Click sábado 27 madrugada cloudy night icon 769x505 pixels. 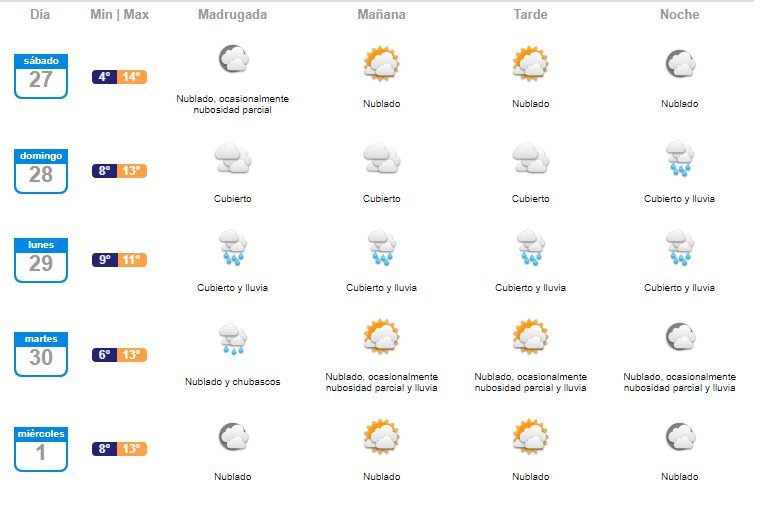[233, 59]
